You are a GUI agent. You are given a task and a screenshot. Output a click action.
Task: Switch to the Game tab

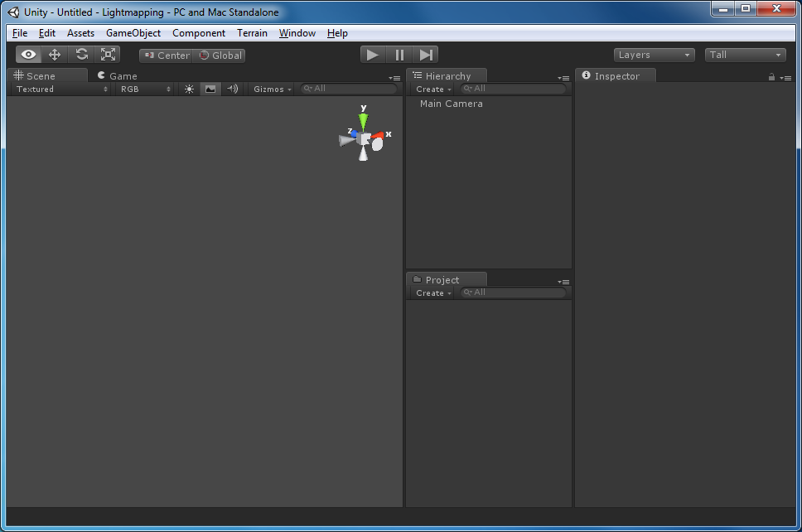118,75
